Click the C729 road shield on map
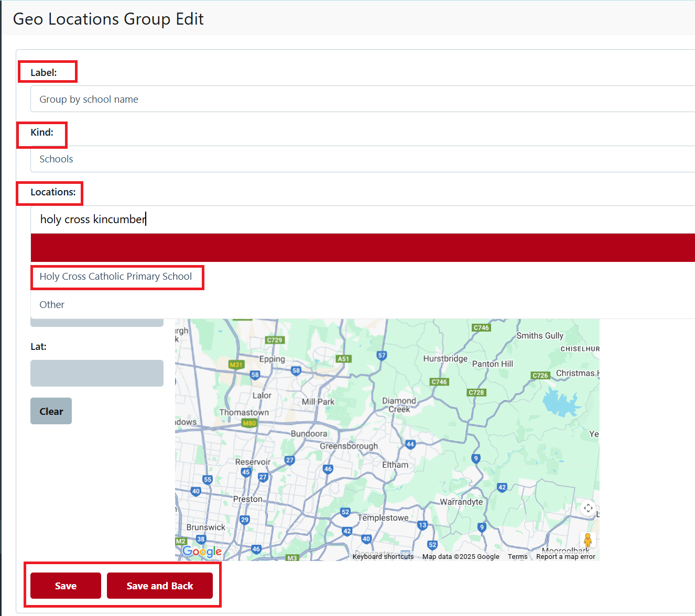This screenshot has height=616, width=695. 274,340
